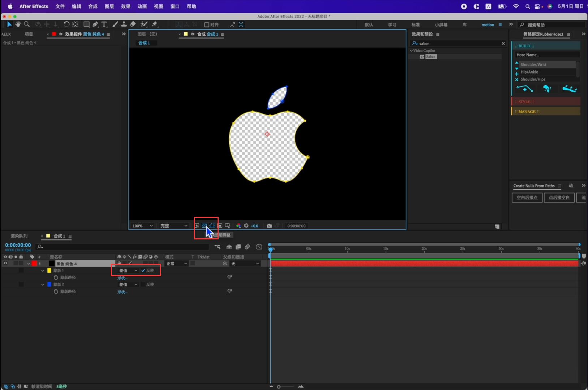Collapse the Video Copilot effects category
This screenshot has height=390, width=588.
(411, 51)
